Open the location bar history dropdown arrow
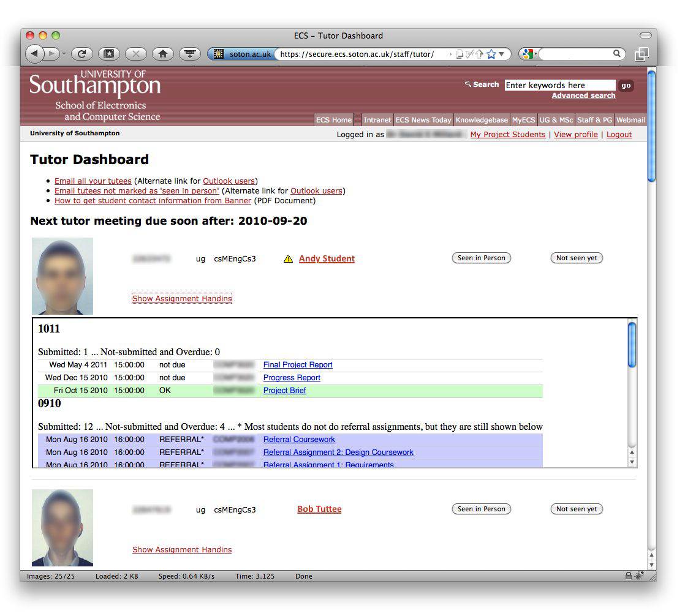 pyautogui.click(x=502, y=54)
